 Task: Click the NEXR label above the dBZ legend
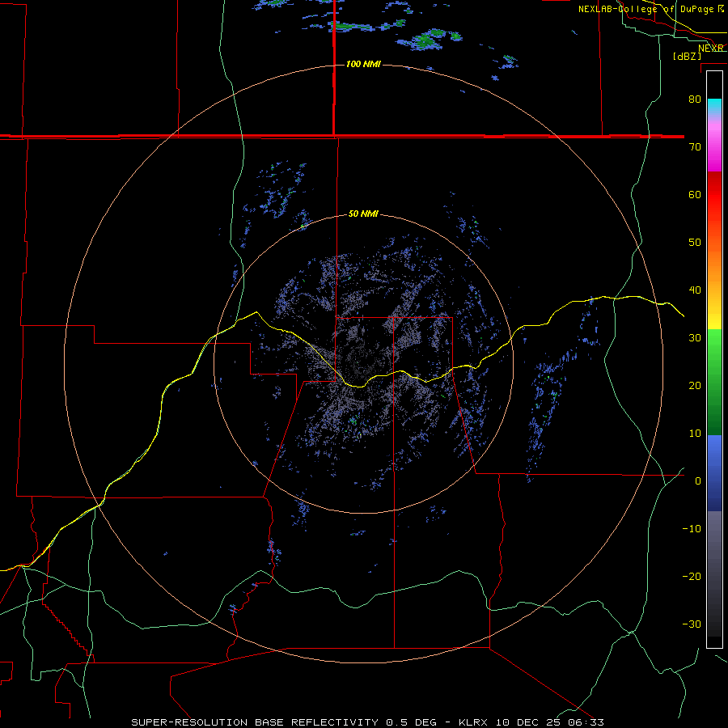click(711, 49)
